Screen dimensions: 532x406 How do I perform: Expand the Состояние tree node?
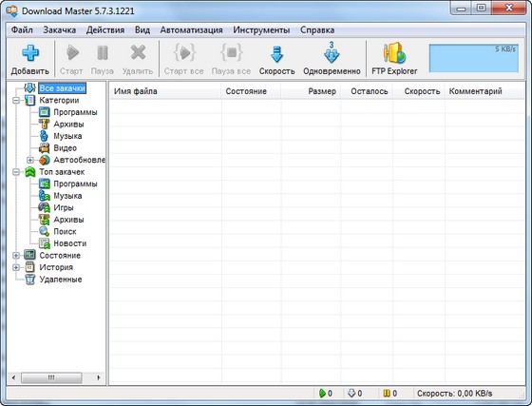(16, 255)
